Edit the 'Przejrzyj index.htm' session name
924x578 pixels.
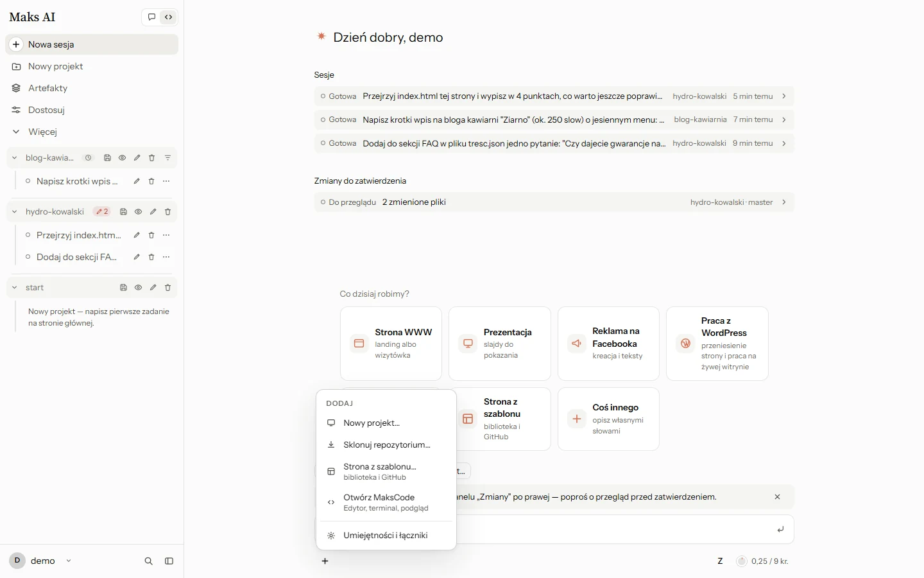(137, 235)
